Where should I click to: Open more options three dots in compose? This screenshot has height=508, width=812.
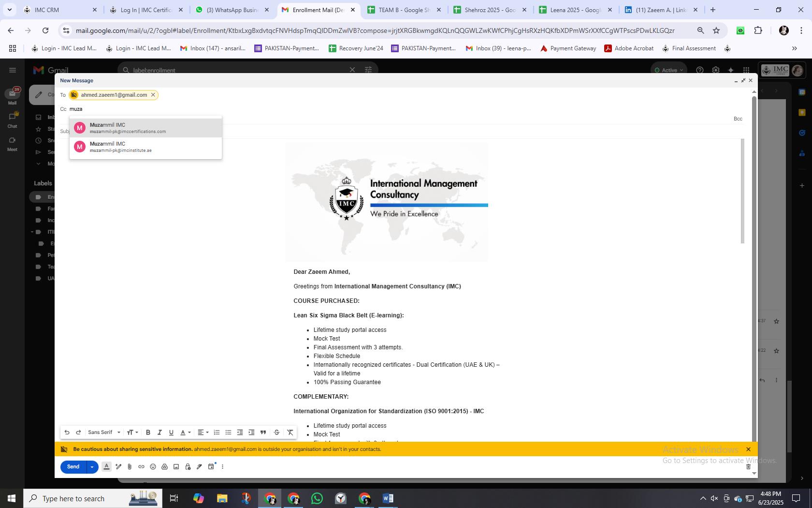tap(222, 467)
